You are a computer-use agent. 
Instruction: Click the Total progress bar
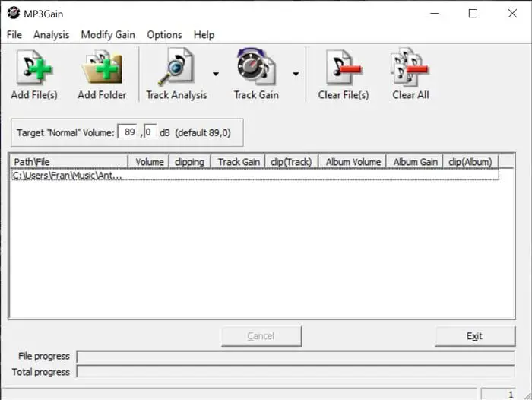pyautogui.click(x=296, y=372)
